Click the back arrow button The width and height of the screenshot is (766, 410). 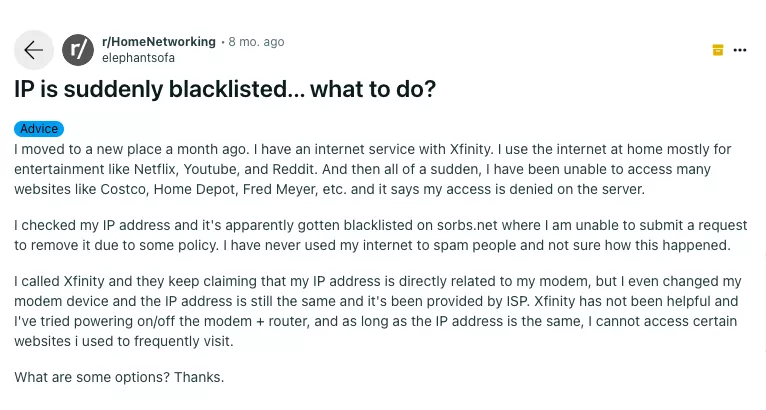click(34, 50)
